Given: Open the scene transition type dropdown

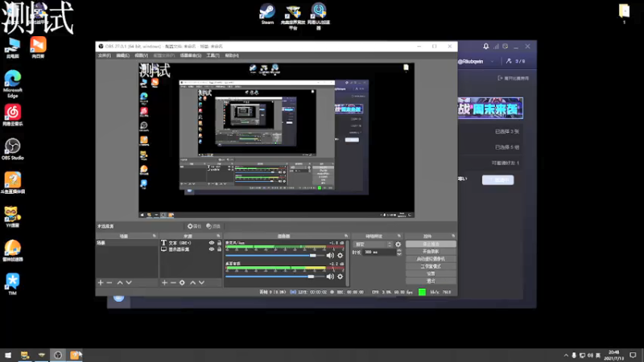Looking at the screenshot, I should (x=373, y=245).
